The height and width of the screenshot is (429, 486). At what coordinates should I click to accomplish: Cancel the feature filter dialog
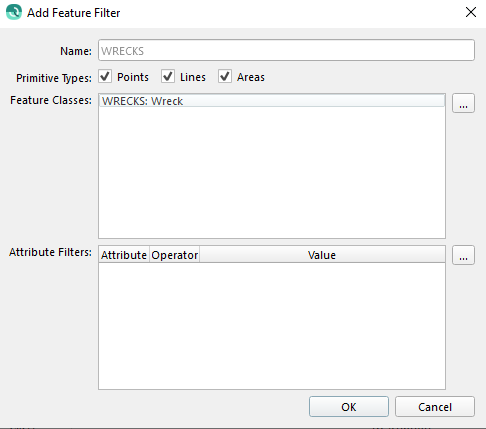point(435,407)
